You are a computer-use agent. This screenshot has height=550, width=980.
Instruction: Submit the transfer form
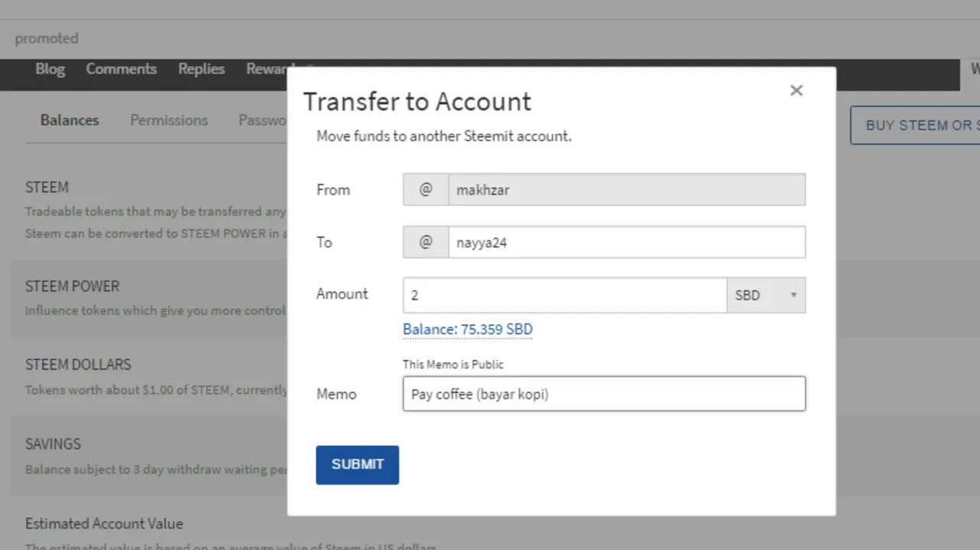coord(358,465)
